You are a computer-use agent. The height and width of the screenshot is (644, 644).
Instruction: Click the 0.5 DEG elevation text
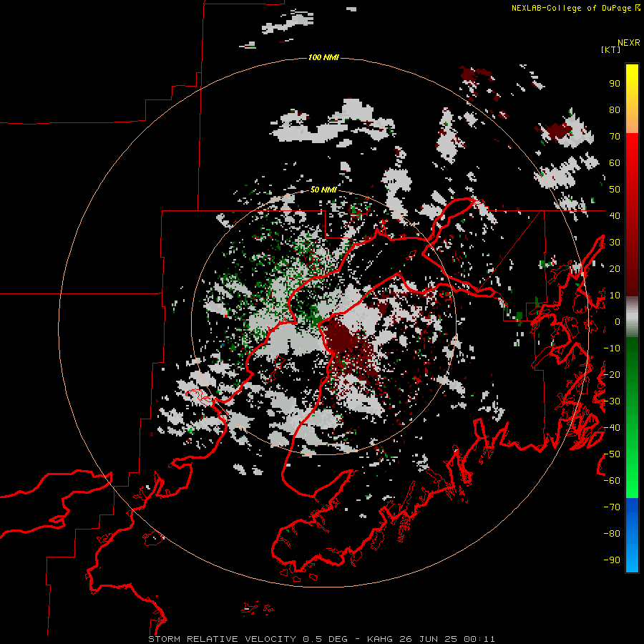coord(326,639)
